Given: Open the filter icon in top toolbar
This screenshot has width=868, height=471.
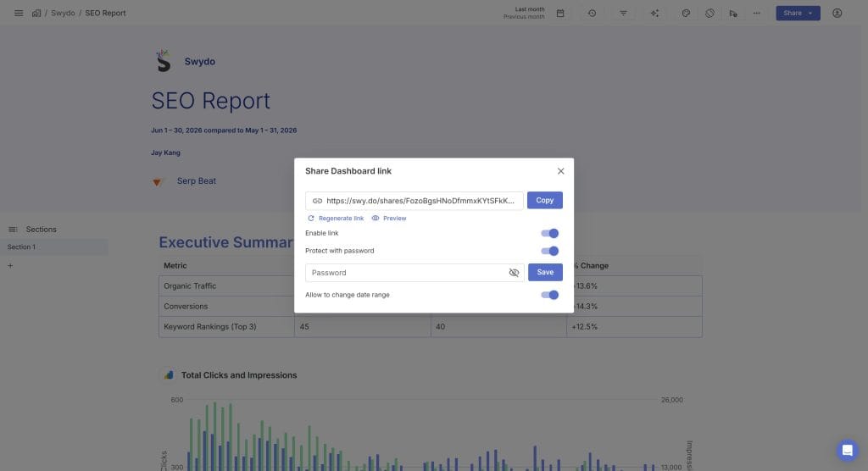Looking at the screenshot, I should pyautogui.click(x=623, y=13).
